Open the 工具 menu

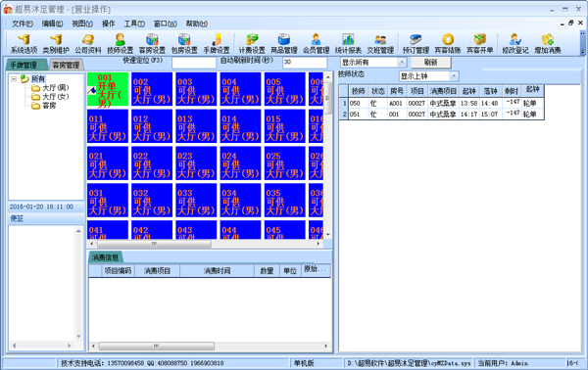click(x=134, y=23)
